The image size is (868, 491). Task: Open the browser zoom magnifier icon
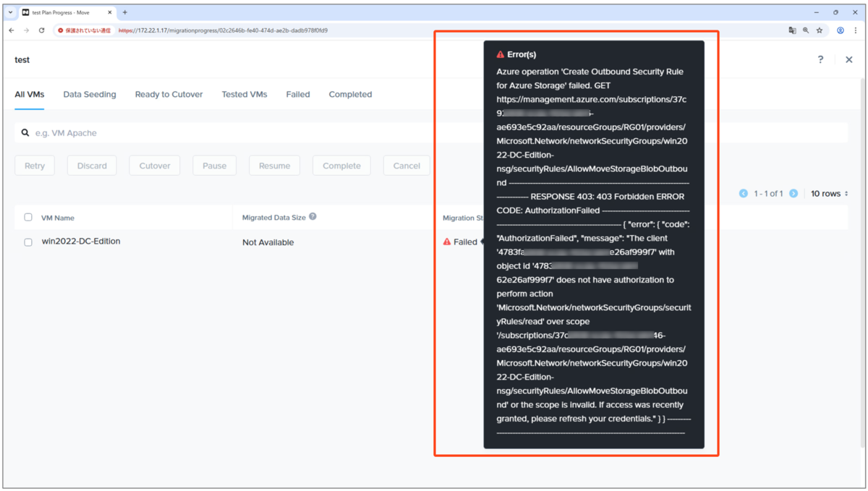[x=806, y=30]
